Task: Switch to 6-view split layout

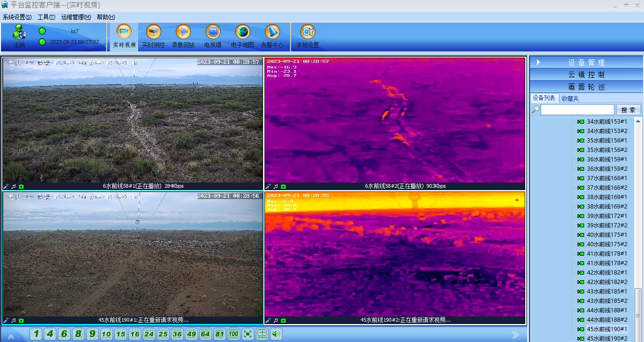Action: tap(64, 334)
